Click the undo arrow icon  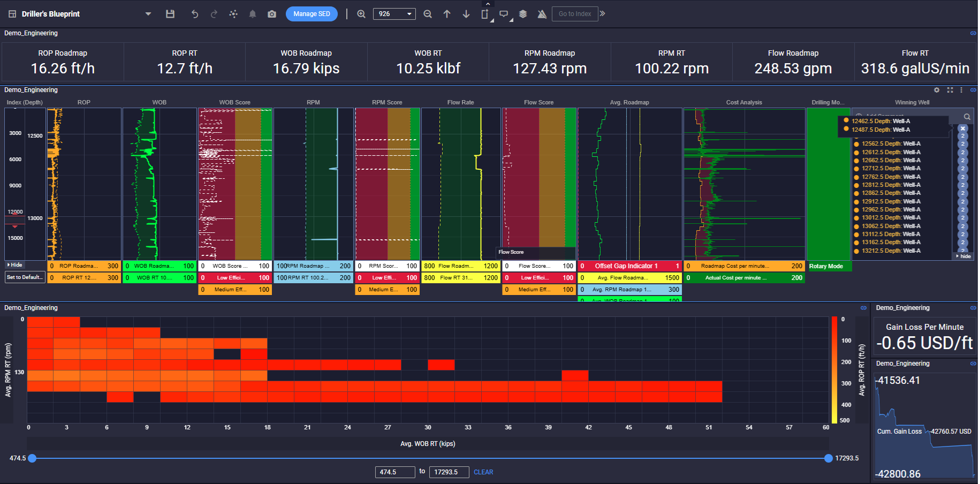(x=195, y=14)
